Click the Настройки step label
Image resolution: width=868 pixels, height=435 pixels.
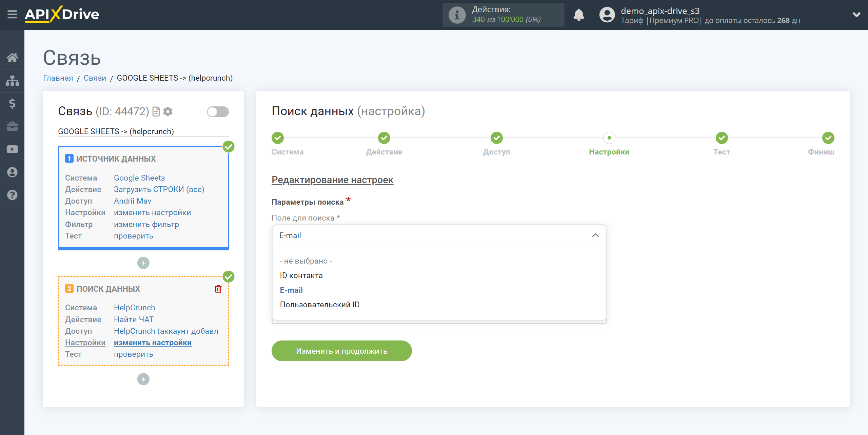609,152
